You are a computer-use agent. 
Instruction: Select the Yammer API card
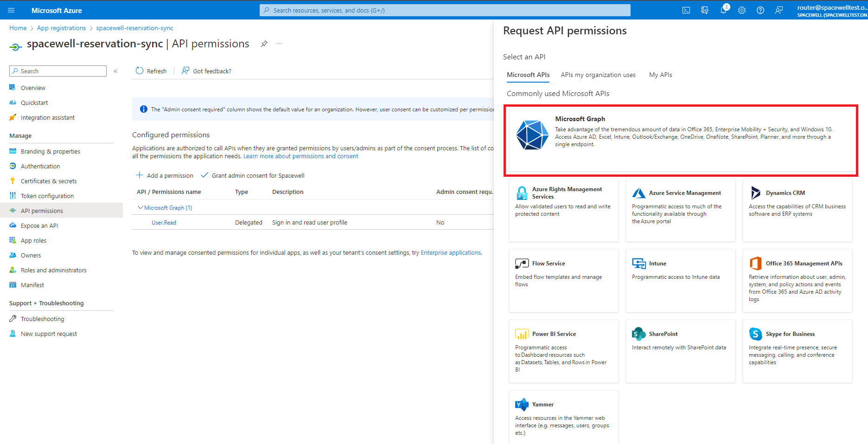pos(563,418)
